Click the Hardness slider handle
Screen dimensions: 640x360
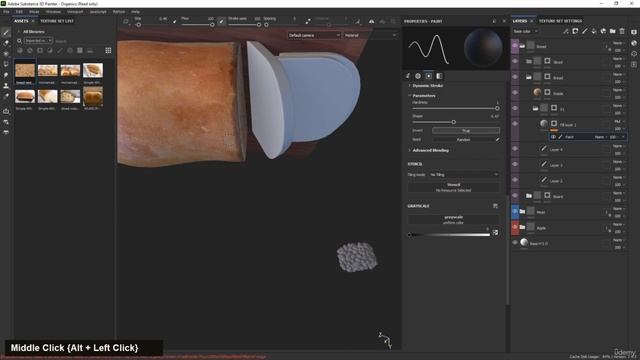(x=497, y=109)
